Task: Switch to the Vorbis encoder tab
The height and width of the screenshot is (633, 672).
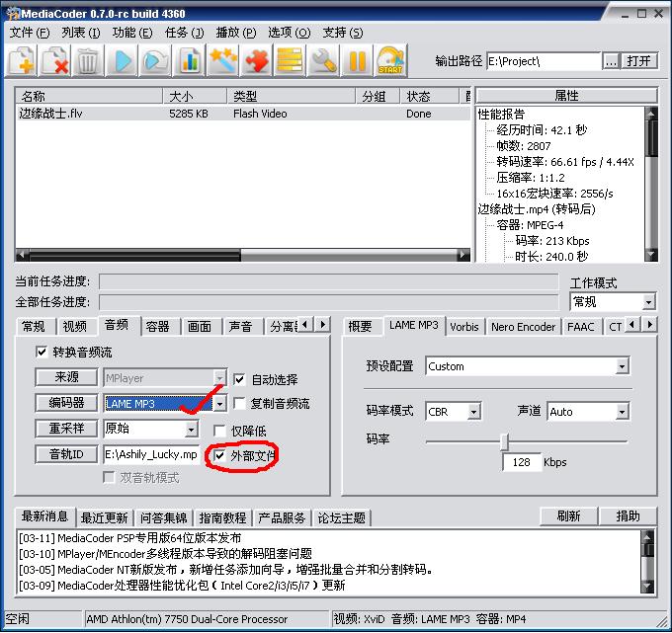Action: pos(464,327)
